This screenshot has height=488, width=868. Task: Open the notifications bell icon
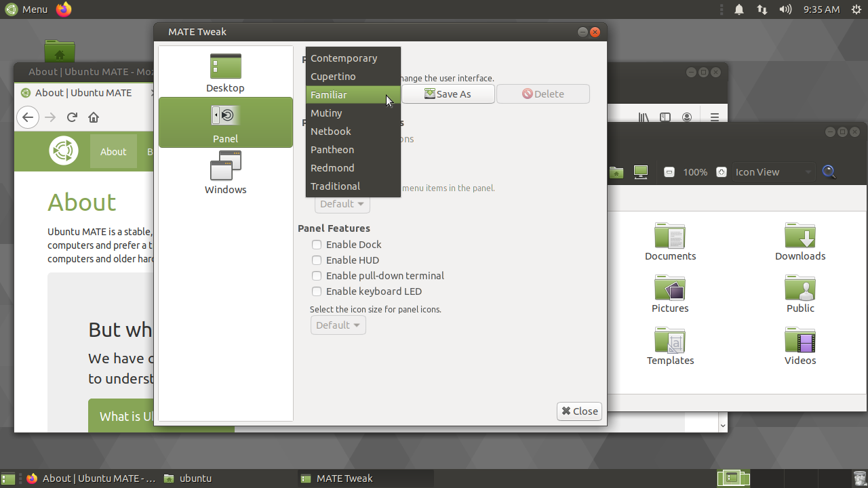click(739, 9)
